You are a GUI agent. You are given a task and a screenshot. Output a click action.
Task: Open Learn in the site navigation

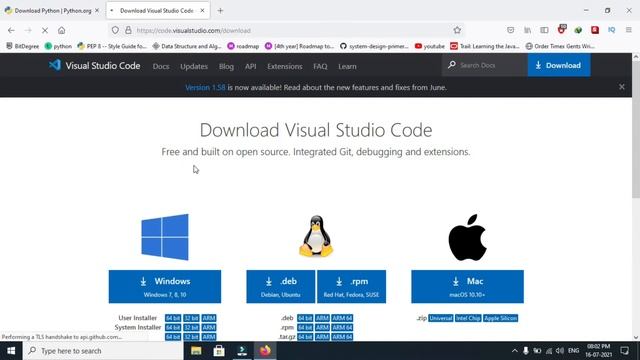click(347, 66)
